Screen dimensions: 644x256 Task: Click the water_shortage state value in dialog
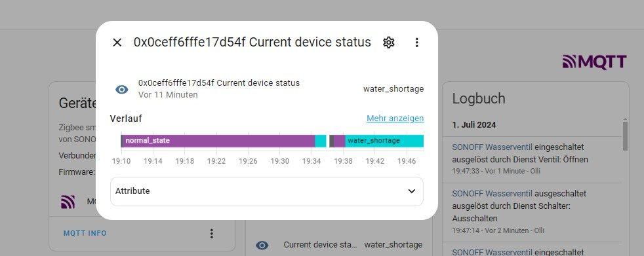pyautogui.click(x=393, y=89)
